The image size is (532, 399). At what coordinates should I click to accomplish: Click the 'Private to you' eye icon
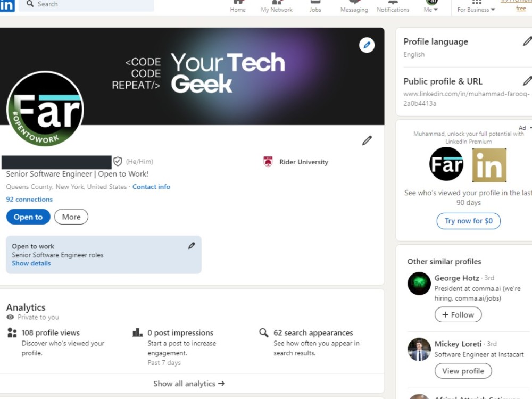(10, 317)
